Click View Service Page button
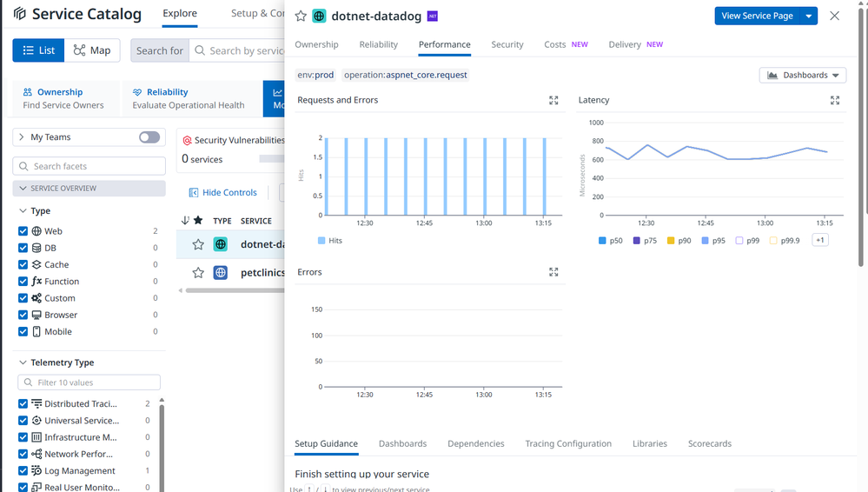This screenshot has width=868, height=492. pyautogui.click(x=758, y=16)
